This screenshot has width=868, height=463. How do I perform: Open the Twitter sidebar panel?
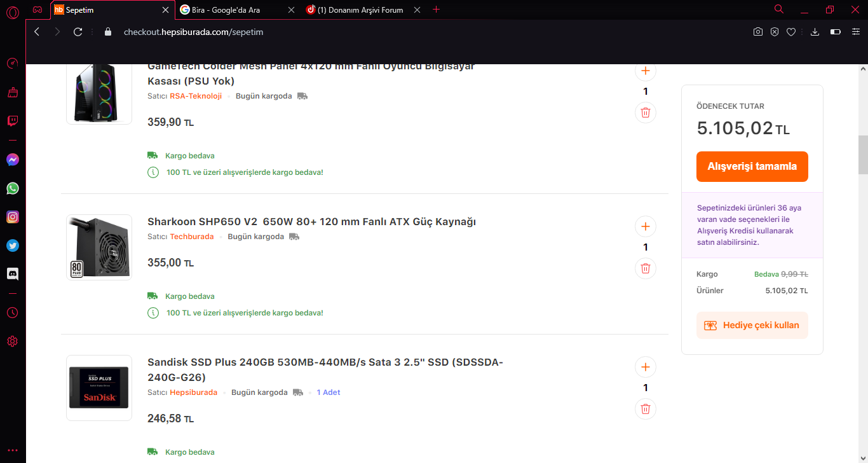click(12, 245)
